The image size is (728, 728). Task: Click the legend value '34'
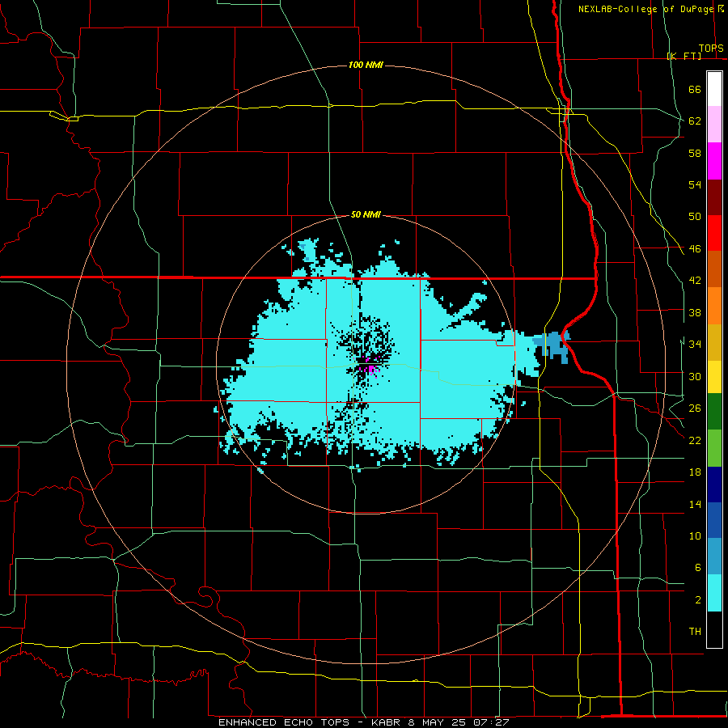(x=695, y=345)
